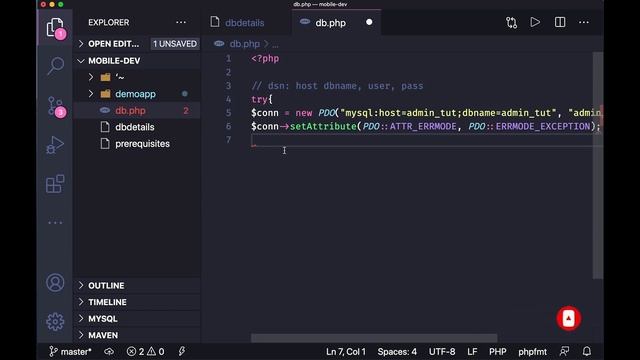Click the compare changes icon in editor toolbar
Viewport: 640px width, 360px height.
click(x=511, y=22)
